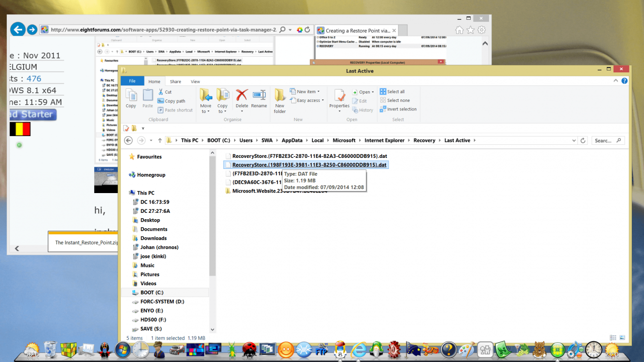Image resolution: width=644 pixels, height=362 pixels.
Task: Switch to the Home ribbon tab
Action: pyautogui.click(x=154, y=82)
